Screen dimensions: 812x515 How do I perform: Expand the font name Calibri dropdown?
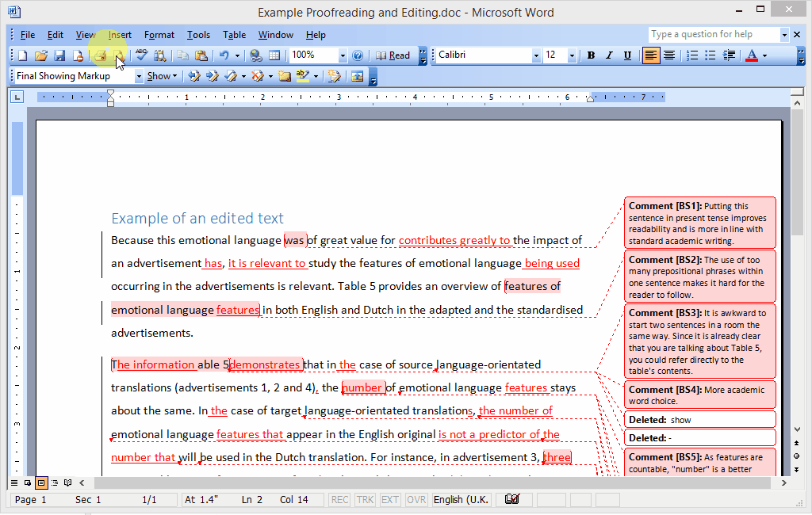[x=536, y=55]
